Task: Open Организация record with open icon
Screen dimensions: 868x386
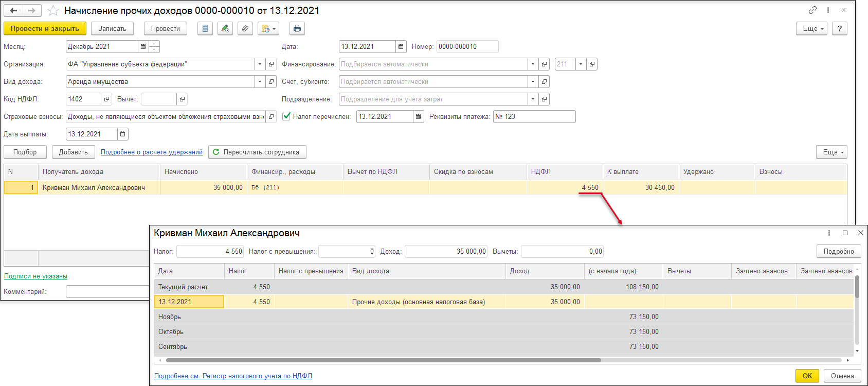Action: [x=272, y=64]
